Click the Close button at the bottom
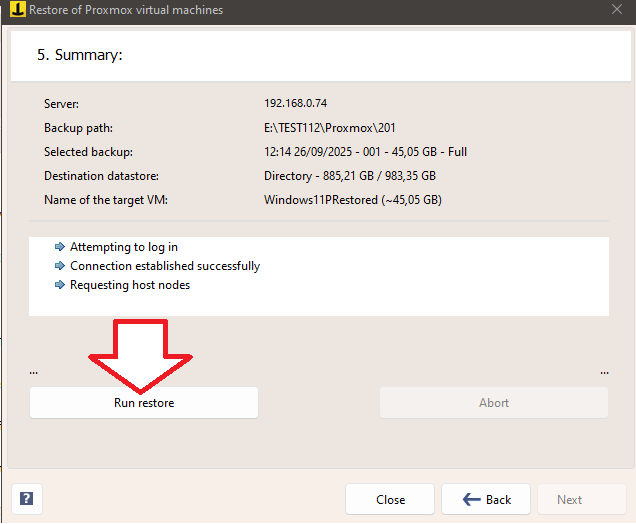 [x=390, y=500]
